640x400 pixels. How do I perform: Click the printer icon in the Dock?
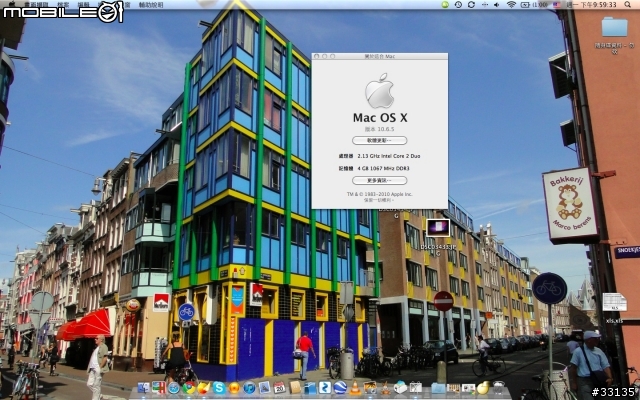pos(400,387)
